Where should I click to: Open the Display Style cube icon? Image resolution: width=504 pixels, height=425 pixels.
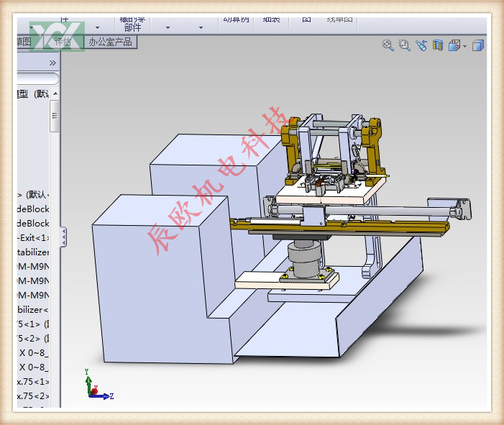coord(478,45)
